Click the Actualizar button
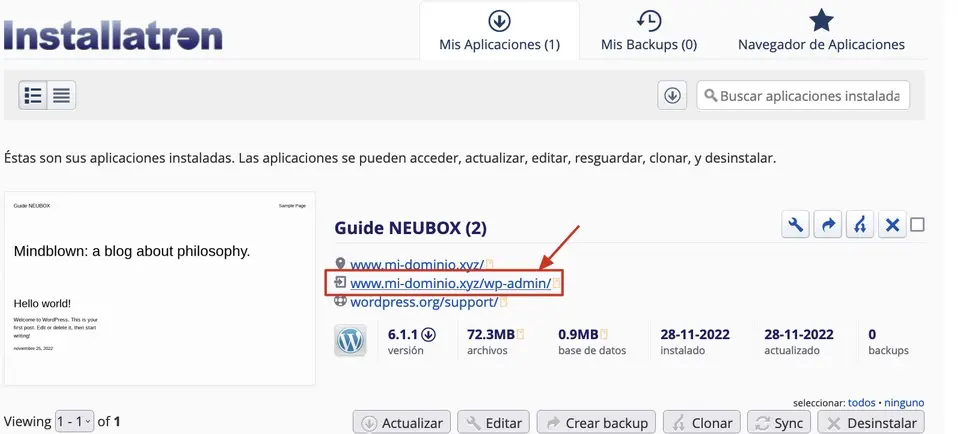Image resolution: width=958 pixels, height=434 pixels. (401, 423)
